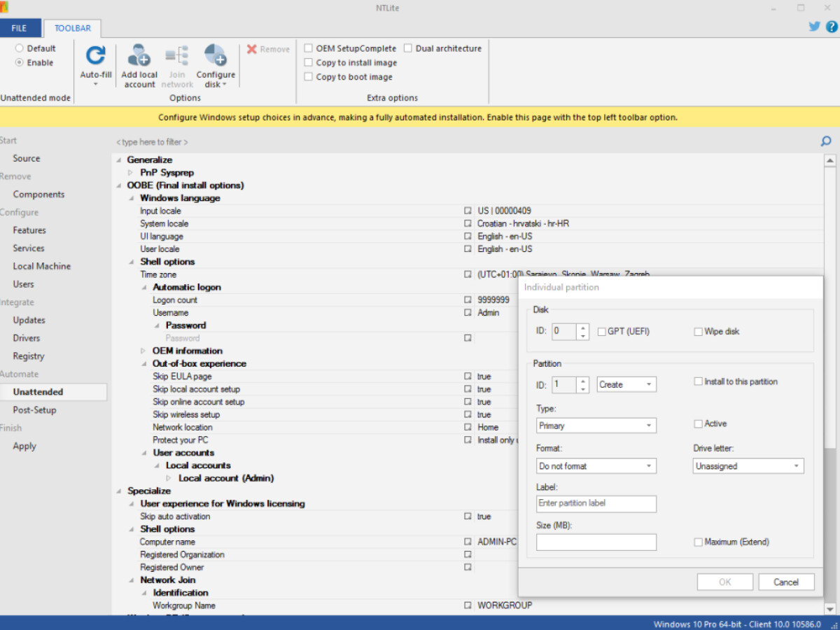Click the edit icon beside Protect your PC

point(468,440)
